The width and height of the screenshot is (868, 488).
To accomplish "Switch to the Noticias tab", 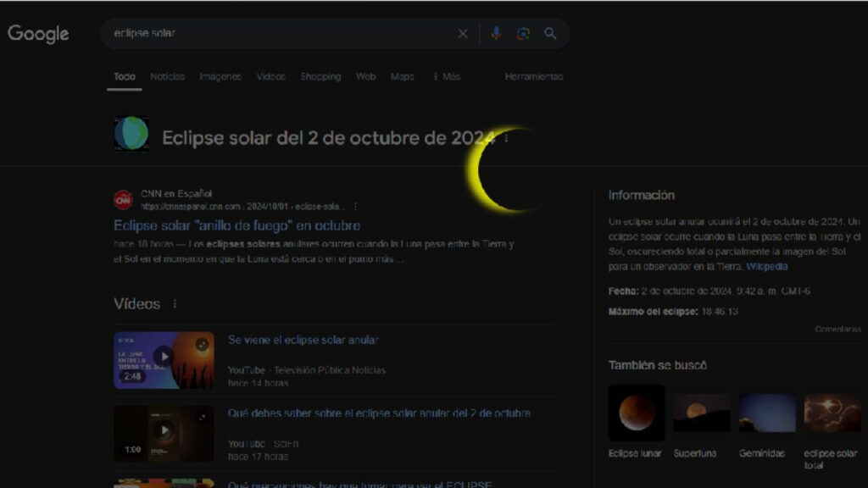I will [x=167, y=76].
